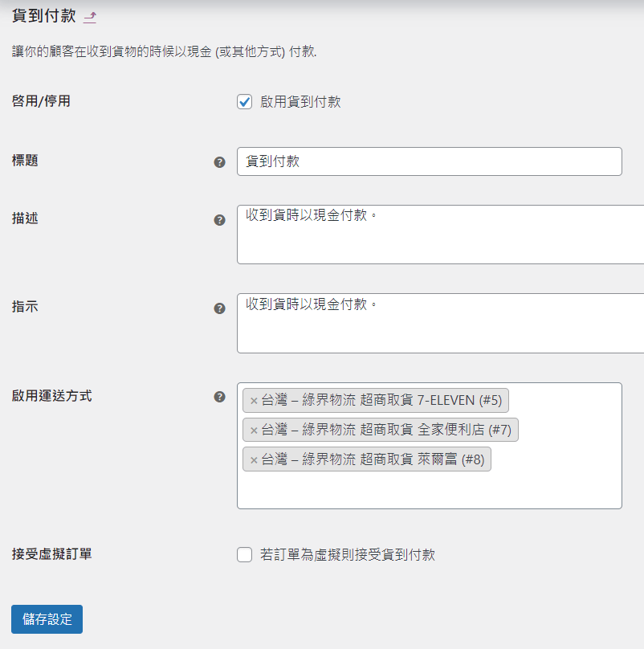This screenshot has width=644, height=649.
Task: Remove the 全家便利店 (#7) shipping method tag
Action: [254, 431]
